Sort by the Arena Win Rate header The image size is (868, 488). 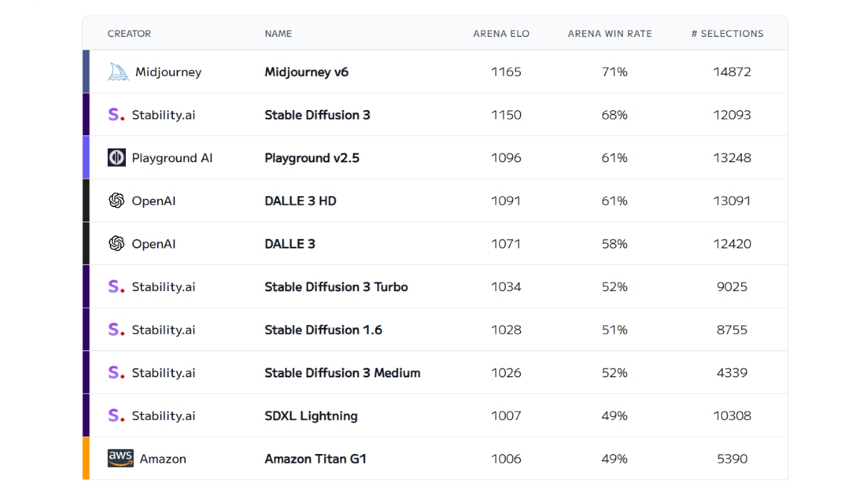coord(610,33)
